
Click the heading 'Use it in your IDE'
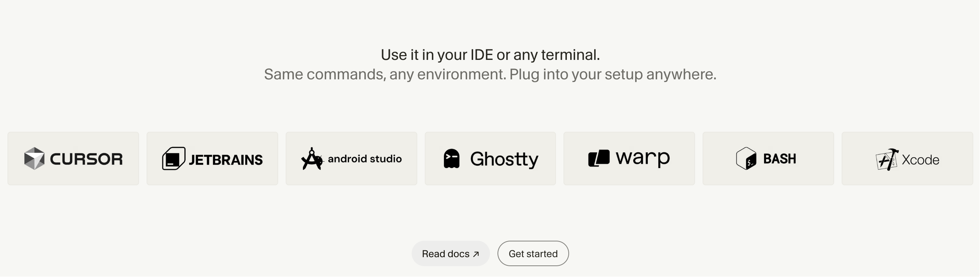point(490,55)
